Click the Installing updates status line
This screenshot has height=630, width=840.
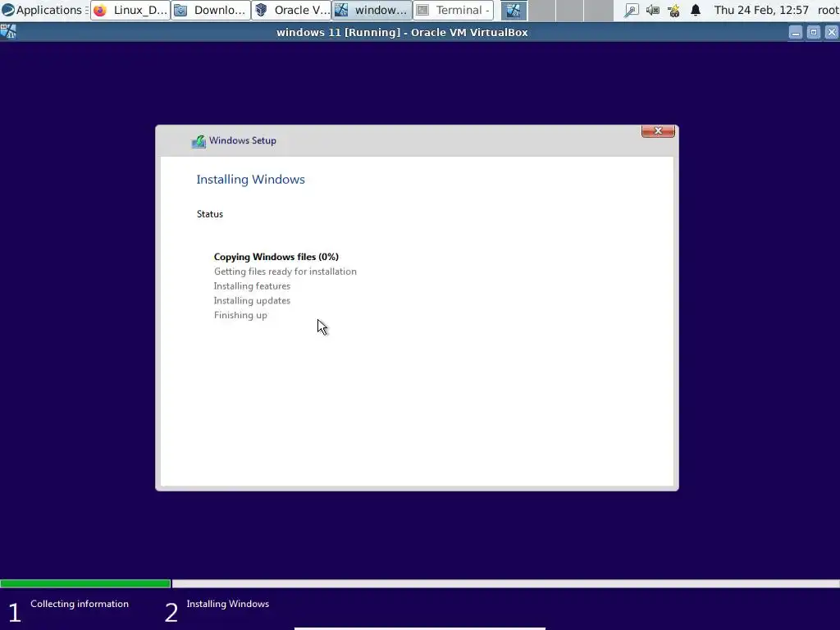tap(252, 300)
